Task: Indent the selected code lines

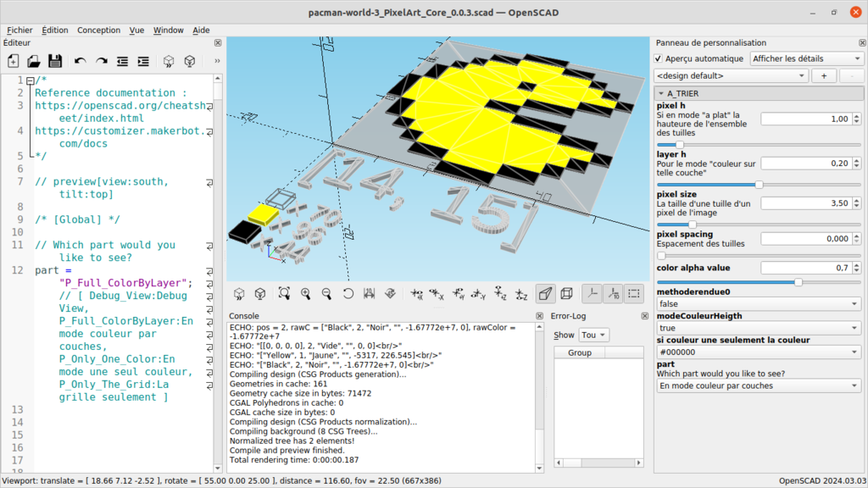Action: tap(143, 61)
